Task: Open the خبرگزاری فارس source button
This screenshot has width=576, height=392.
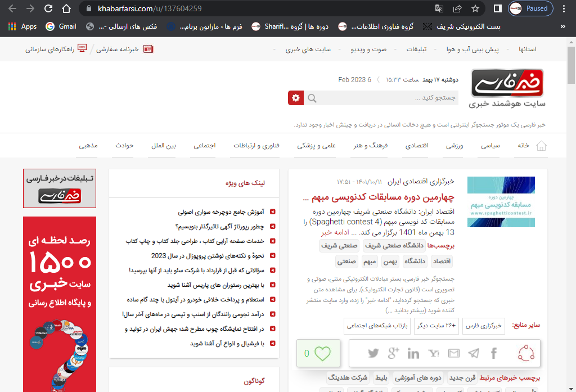Action: [483, 326]
